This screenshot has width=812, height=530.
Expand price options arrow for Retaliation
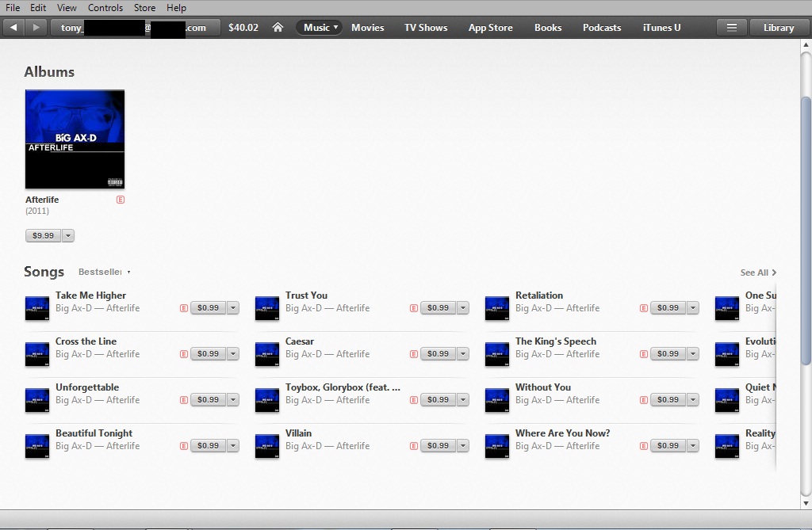pos(693,308)
